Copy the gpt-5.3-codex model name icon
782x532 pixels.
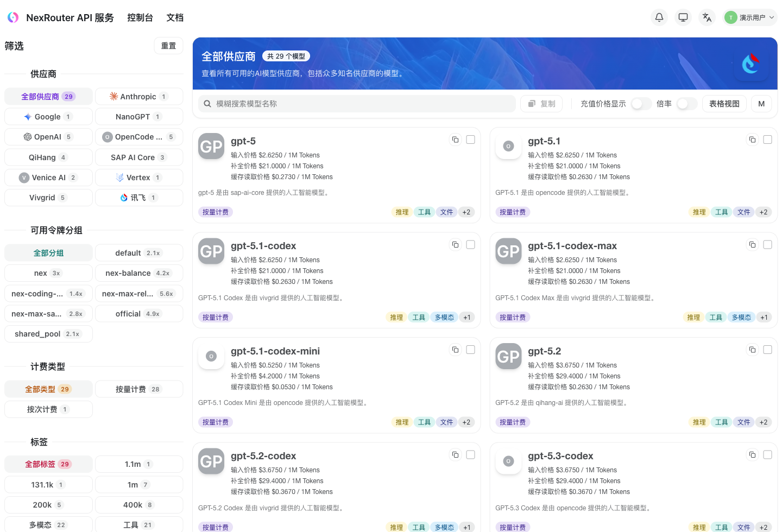(752, 455)
